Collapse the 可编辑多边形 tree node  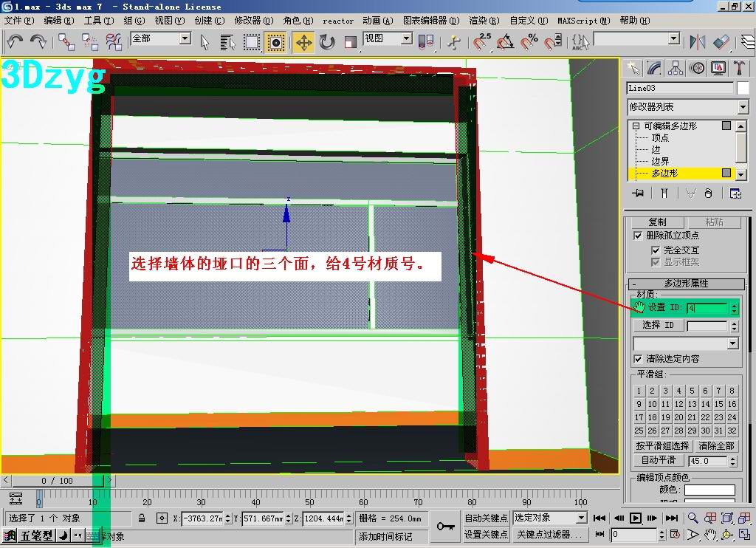(x=636, y=126)
